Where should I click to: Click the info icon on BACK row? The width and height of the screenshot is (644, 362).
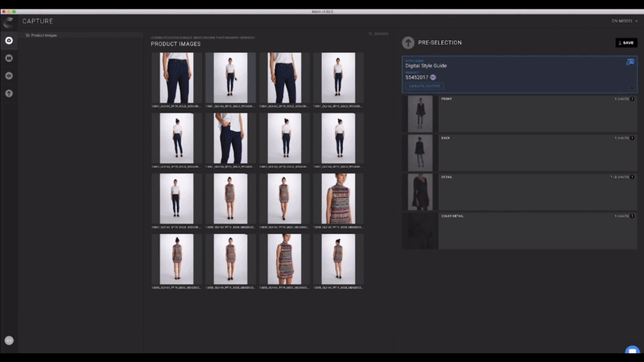[632, 138]
